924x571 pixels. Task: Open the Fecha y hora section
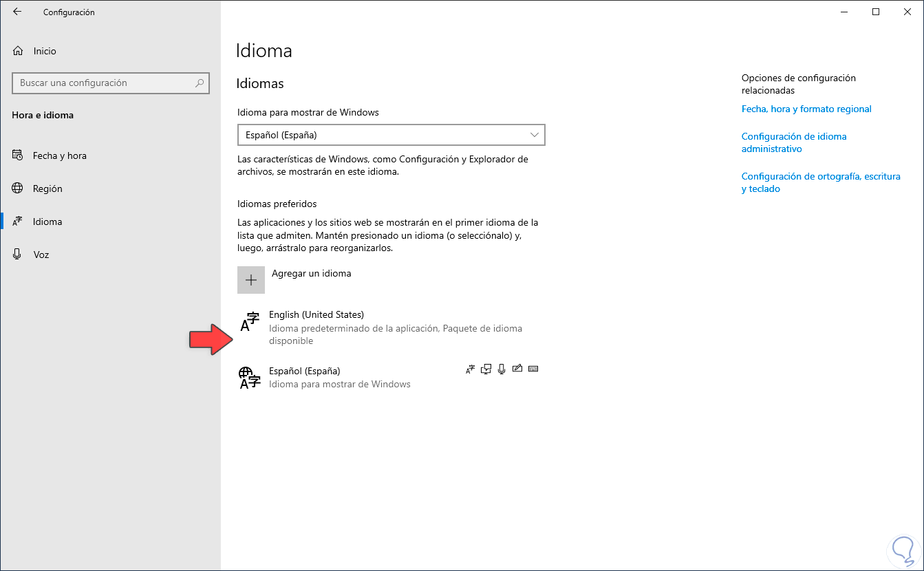[59, 155]
